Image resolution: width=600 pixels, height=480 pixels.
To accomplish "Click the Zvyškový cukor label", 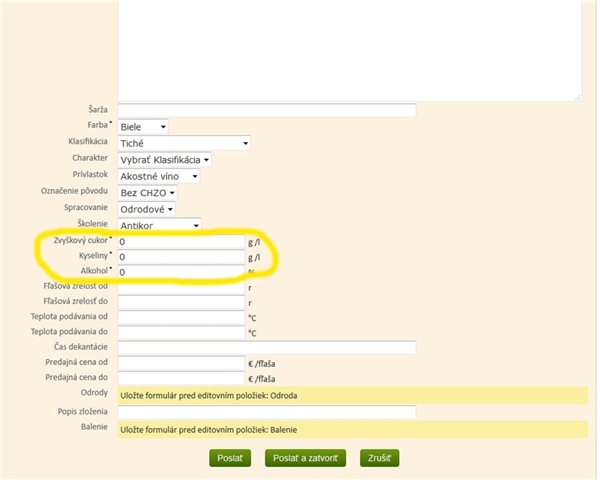I will point(81,240).
